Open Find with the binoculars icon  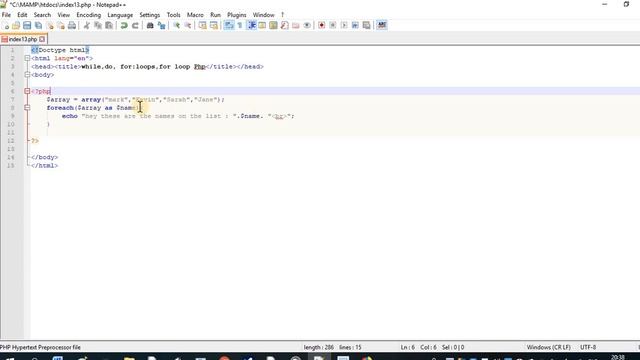pyautogui.click(x=150, y=25)
